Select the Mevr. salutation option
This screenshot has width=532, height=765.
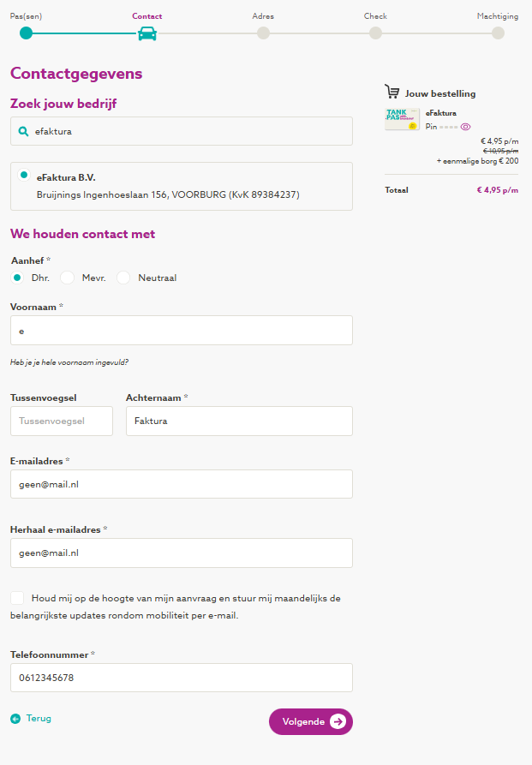click(x=67, y=278)
